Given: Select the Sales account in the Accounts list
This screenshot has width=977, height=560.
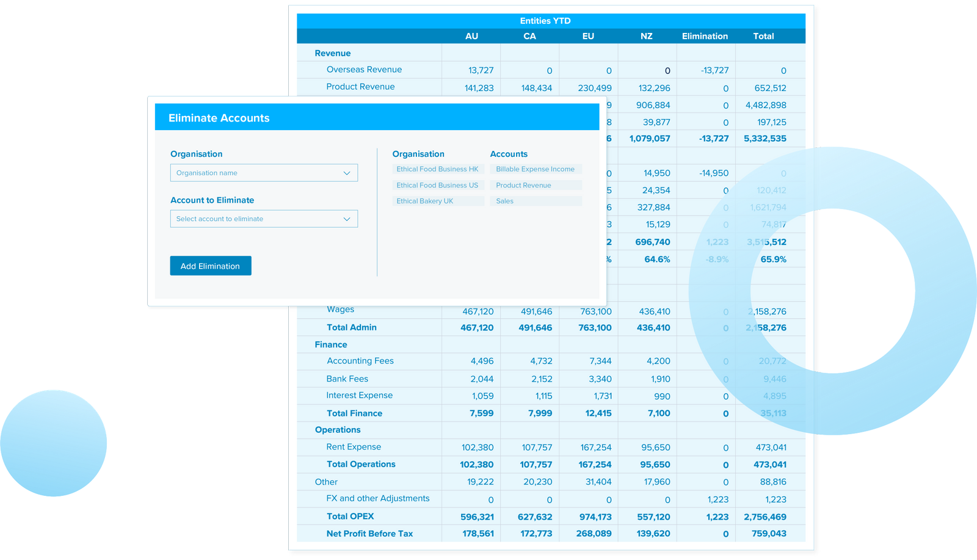Looking at the screenshot, I should tap(536, 201).
